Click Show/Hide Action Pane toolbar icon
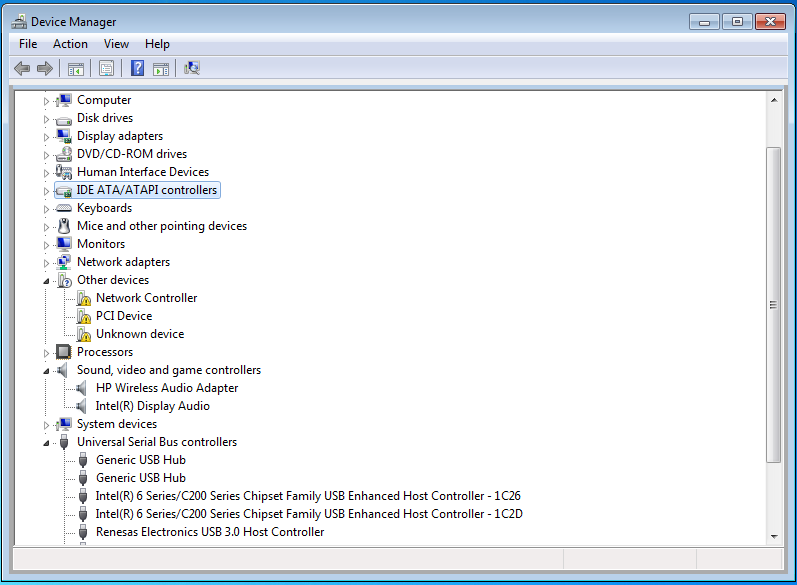The height and width of the screenshot is (585, 797). pos(161,68)
